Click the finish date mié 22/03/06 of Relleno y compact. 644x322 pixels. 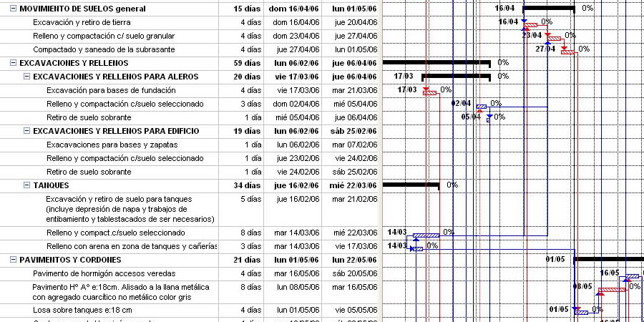(x=355, y=233)
